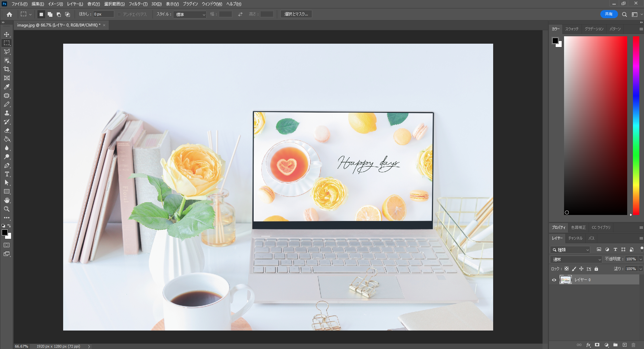The height and width of the screenshot is (349, 644).
Task: Select the Eraser tool
Action: [x=7, y=131]
